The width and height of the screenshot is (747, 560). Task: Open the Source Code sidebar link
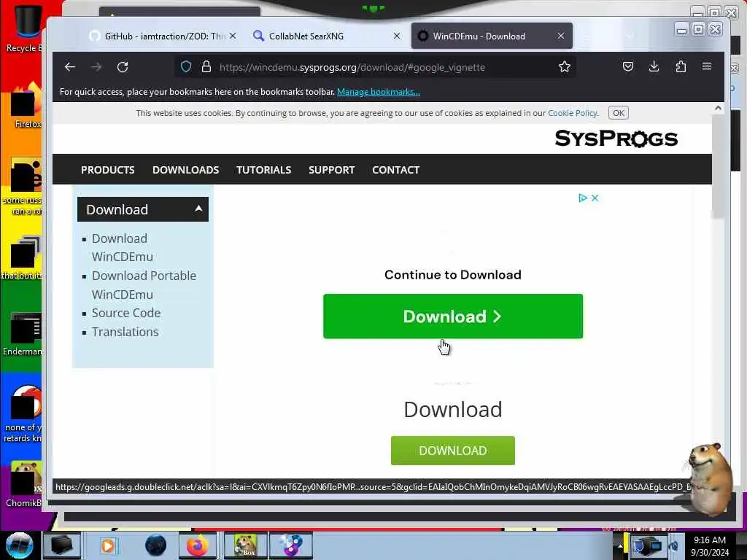[125, 313]
